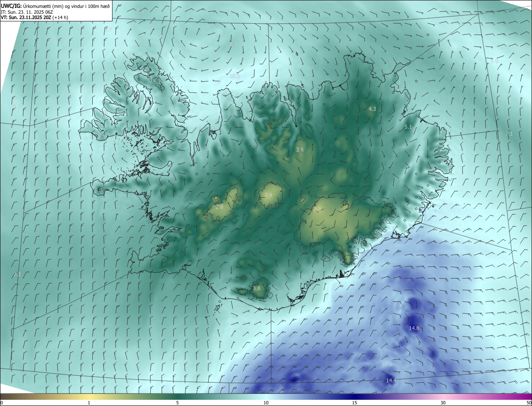Click the 9.3 value label
Image resolution: width=532 pixels, height=406 pixels.
17,106
